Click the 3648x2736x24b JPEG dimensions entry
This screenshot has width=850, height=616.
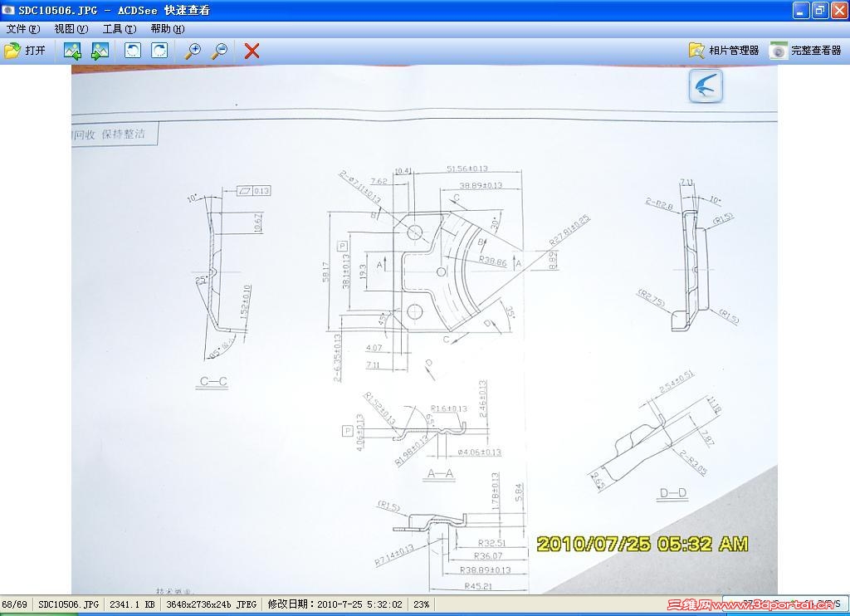211,604
